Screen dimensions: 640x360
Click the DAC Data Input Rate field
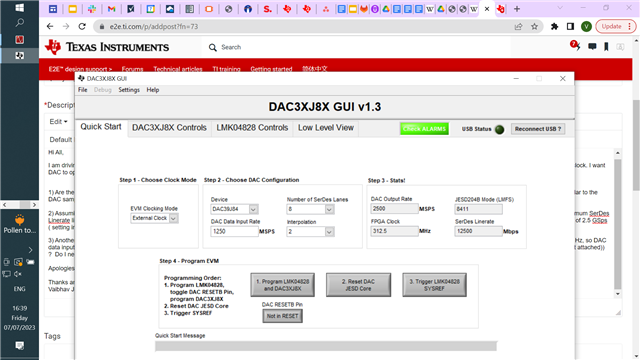pos(234,231)
